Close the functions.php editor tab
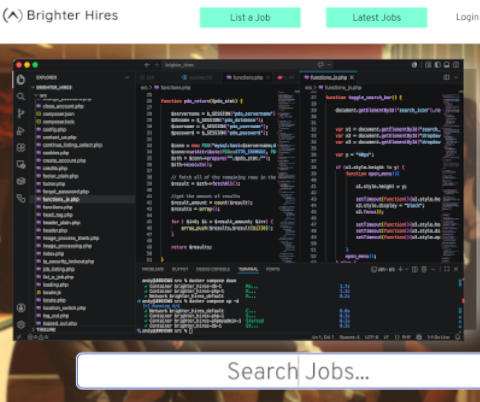480x402 pixels. point(268,77)
